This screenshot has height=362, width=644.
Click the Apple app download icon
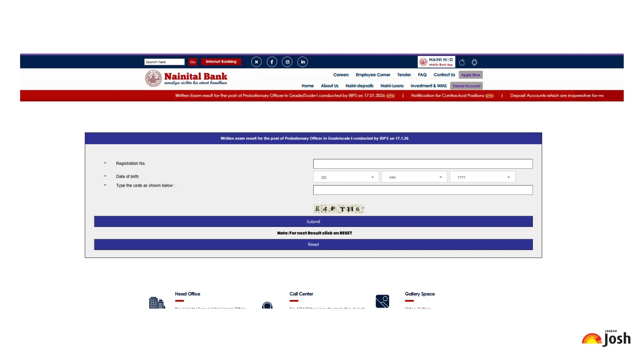[x=462, y=62]
